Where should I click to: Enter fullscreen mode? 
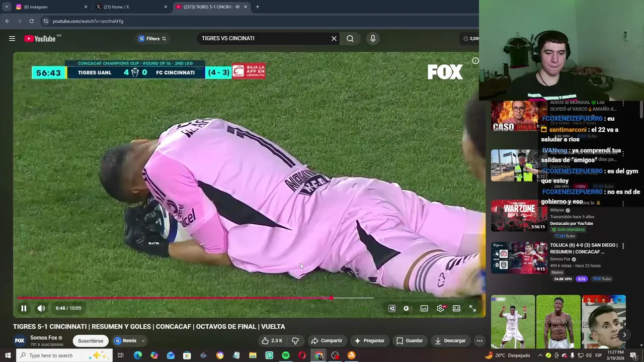pos(472,308)
